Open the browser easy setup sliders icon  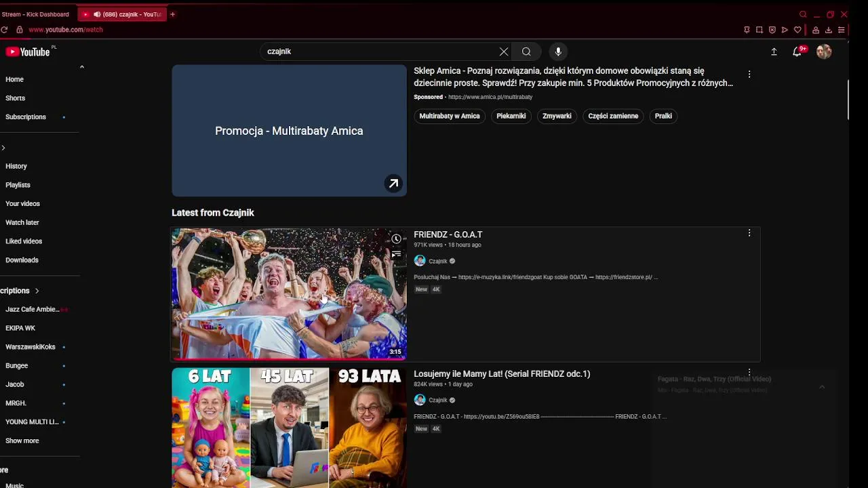841,30
